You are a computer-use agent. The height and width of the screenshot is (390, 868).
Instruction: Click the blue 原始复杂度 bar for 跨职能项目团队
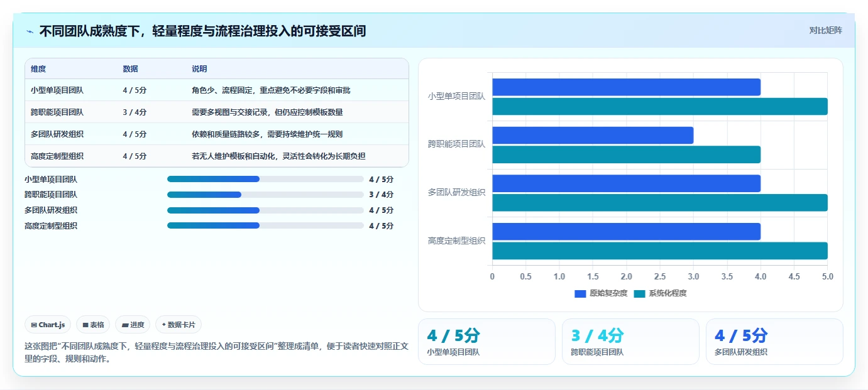(x=593, y=135)
